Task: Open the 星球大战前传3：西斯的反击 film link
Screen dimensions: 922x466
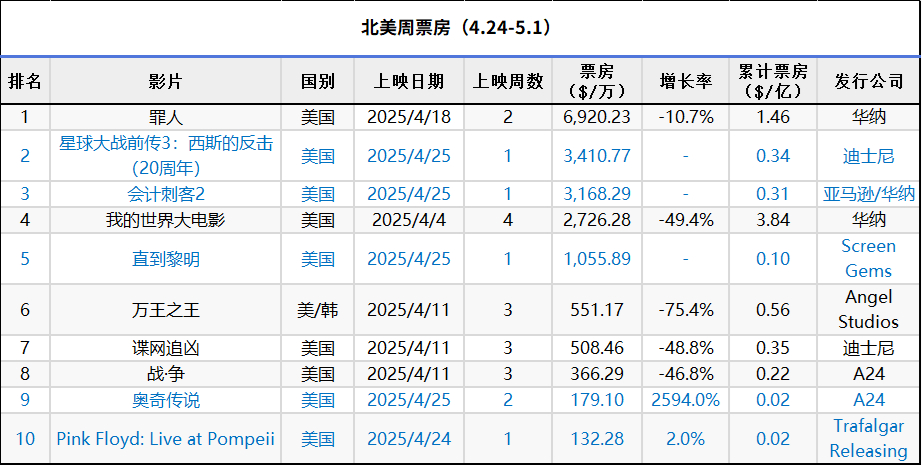Action: (166, 156)
